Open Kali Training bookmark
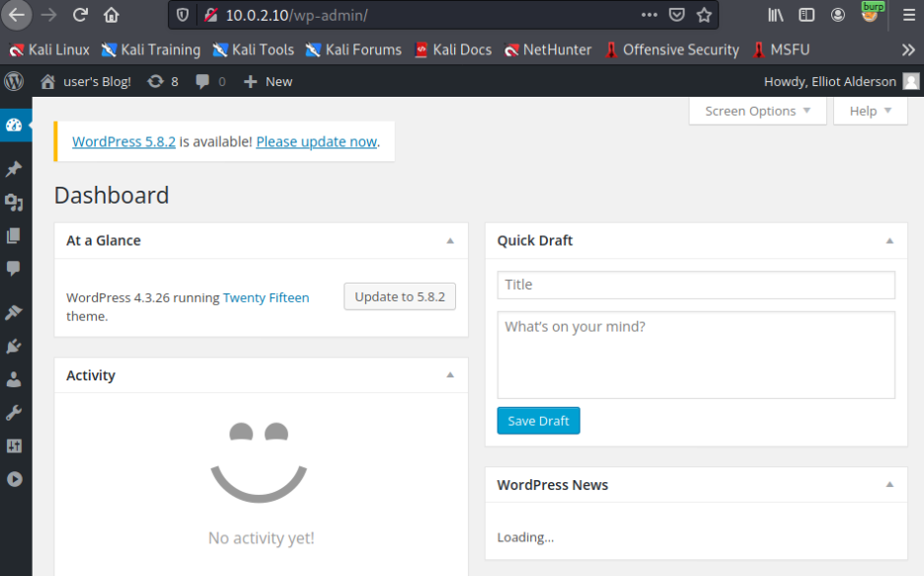The image size is (924, 576). (151, 50)
